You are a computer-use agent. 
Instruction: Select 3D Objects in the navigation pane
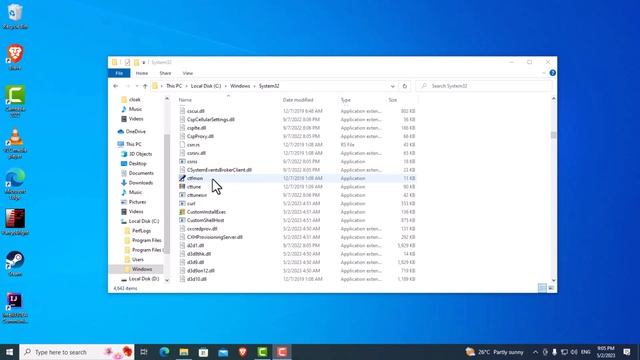point(137,154)
